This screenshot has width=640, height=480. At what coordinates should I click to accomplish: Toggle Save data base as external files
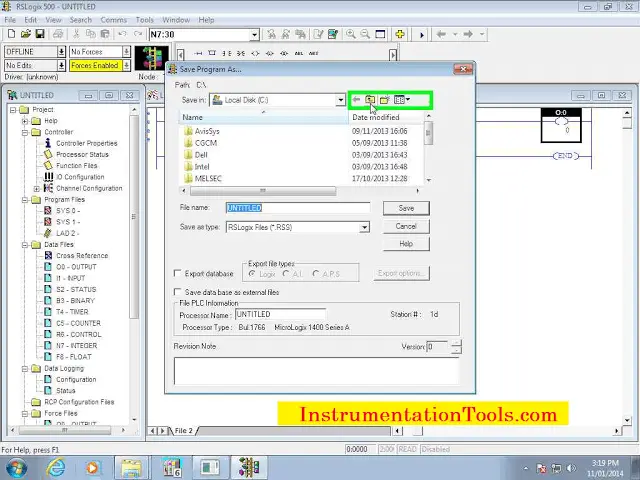pos(177,292)
